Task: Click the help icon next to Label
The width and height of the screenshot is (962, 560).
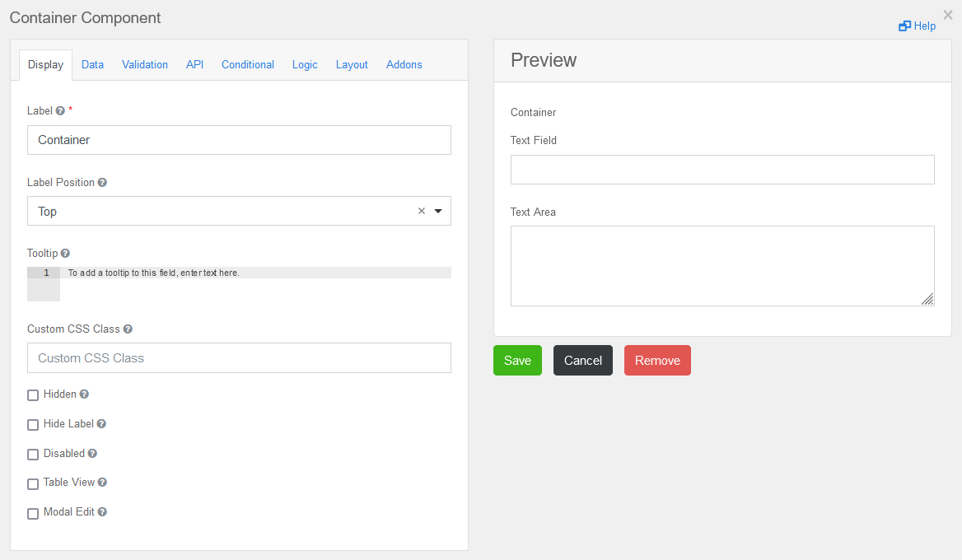Action: 60,111
